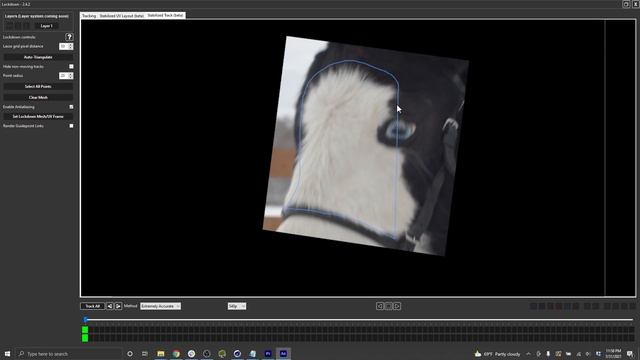Open File Explorer from the taskbar
Screen dimensions: 640x360
pyautogui.click(x=161, y=353)
